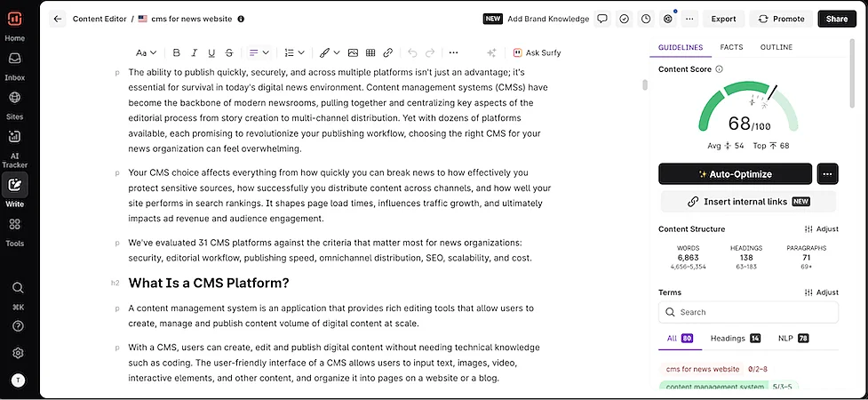868x400 pixels.
Task: Toggle bold formatting
Action: [x=177, y=52]
